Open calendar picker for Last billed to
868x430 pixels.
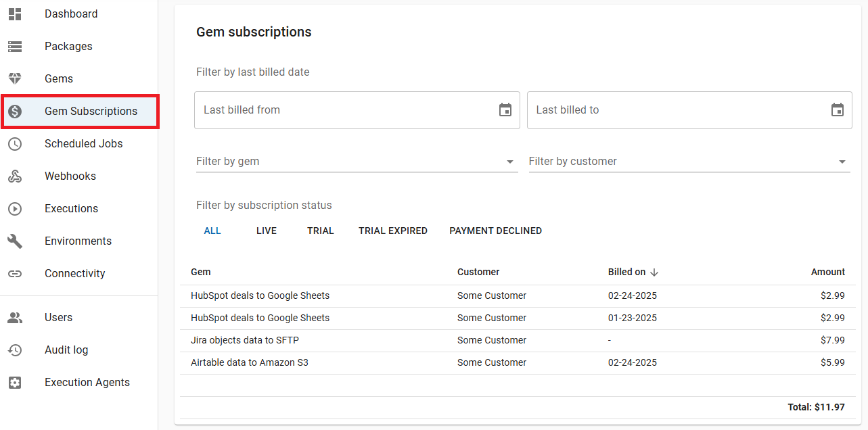(838, 110)
